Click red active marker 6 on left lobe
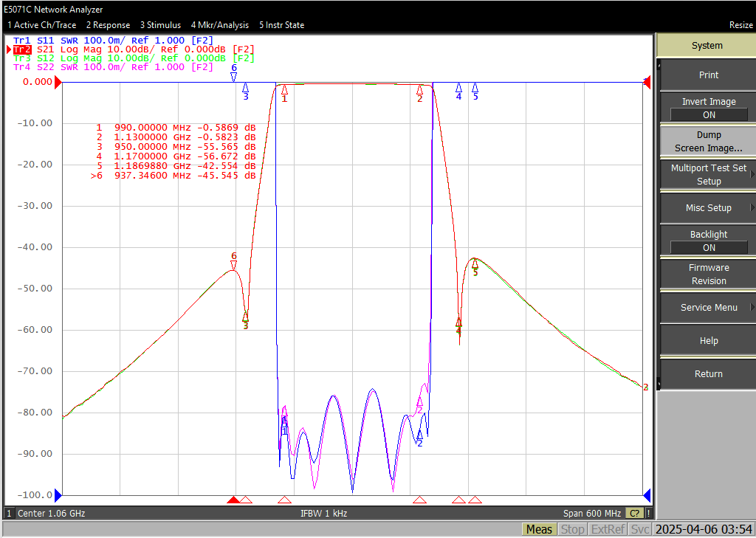The height and width of the screenshot is (538, 756). click(234, 261)
